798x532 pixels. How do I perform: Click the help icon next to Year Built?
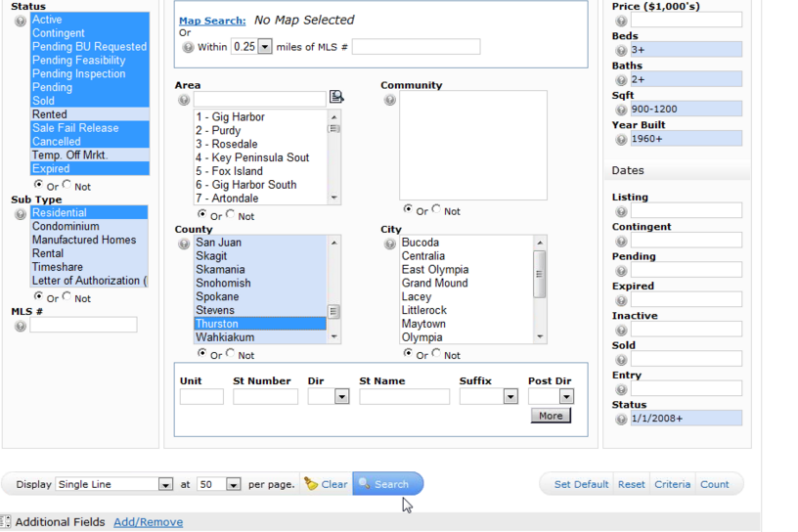[621, 140]
